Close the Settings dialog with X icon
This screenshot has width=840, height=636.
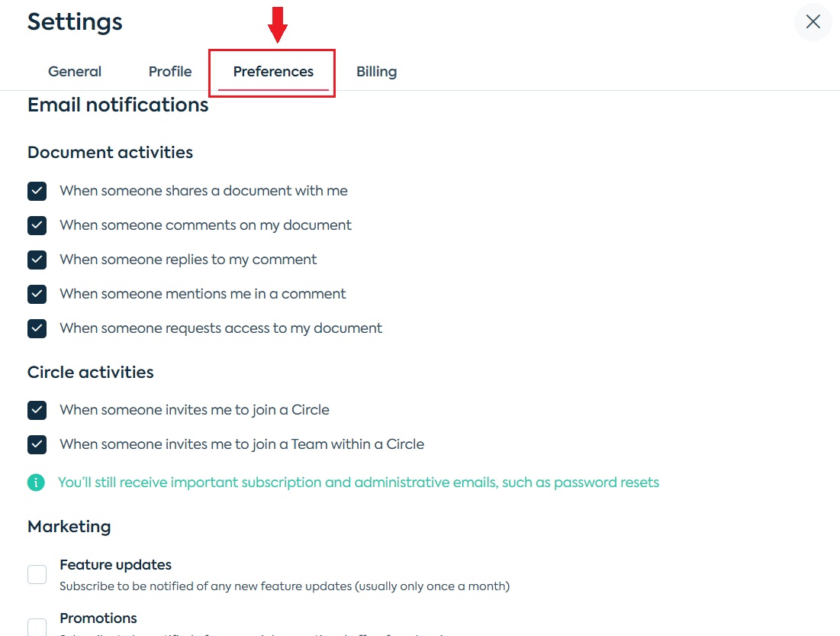coord(813,22)
